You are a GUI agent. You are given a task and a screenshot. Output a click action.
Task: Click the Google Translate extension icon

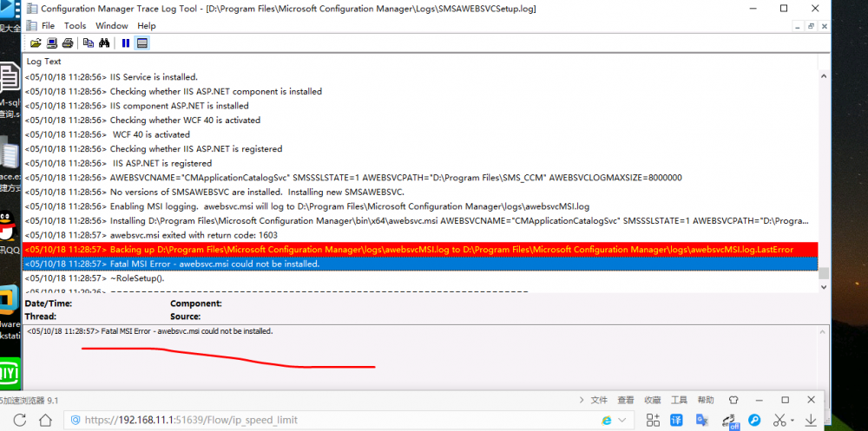(702, 420)
